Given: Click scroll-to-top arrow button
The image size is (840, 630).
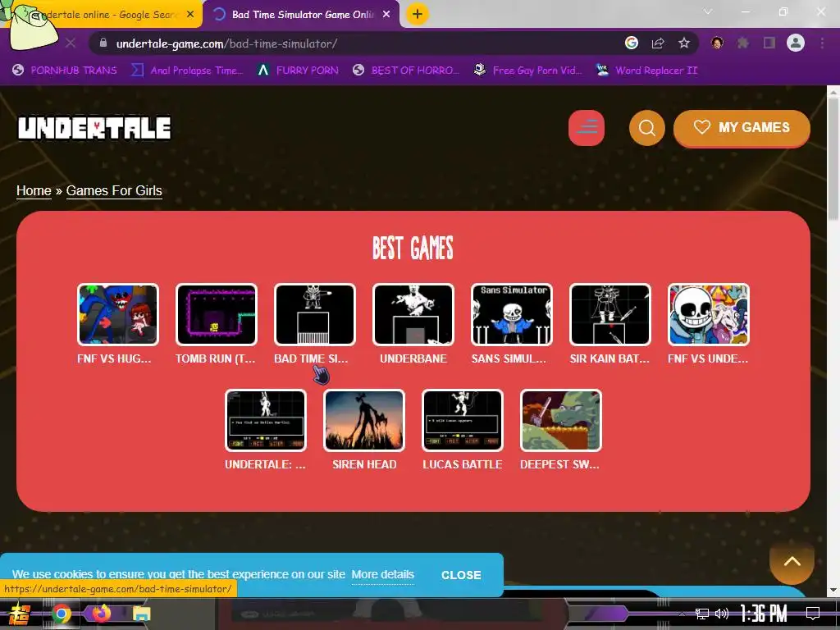Looking at the screenshot, I should pyautogui.click(x=792, y=561).
